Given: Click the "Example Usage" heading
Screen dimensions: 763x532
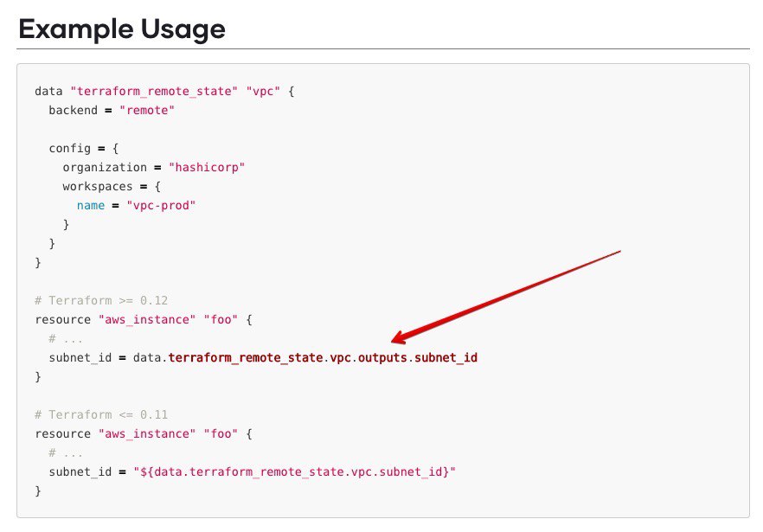Looking at the screenshot, I should (122, 29).
